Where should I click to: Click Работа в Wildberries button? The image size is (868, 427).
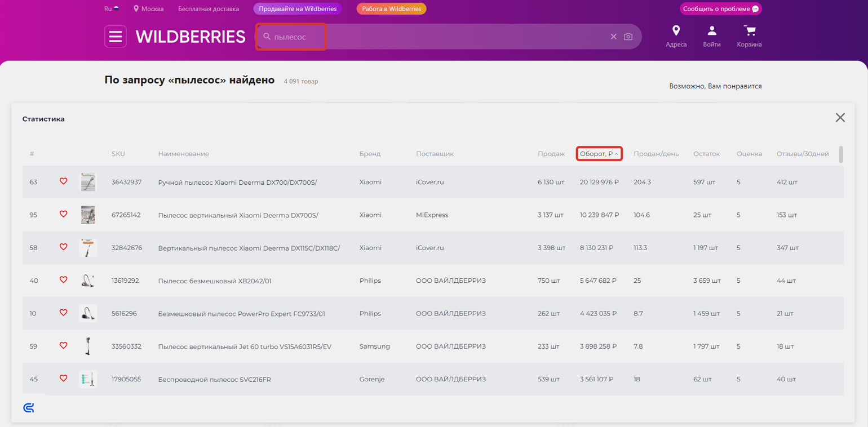pos(391,9)
